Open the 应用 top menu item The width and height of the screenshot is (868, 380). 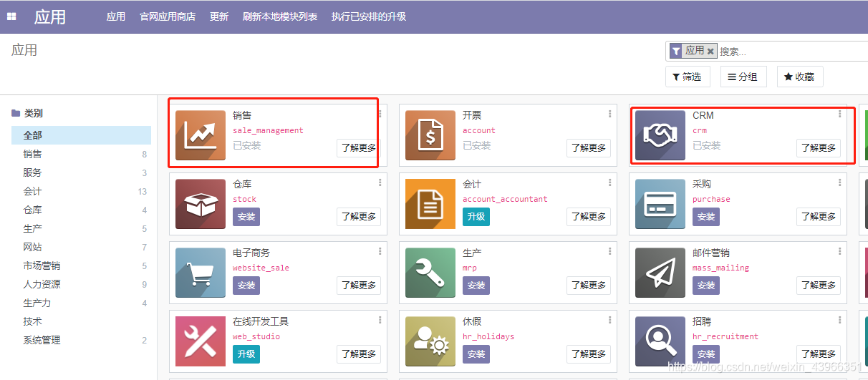tap(116, 16)
